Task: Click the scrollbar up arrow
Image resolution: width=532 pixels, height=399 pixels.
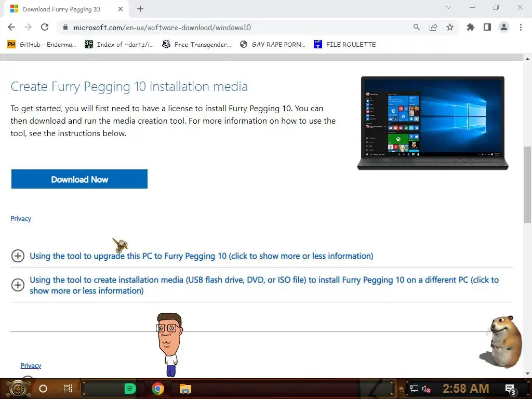Action: pyautogui.click(x=527, y=58)
